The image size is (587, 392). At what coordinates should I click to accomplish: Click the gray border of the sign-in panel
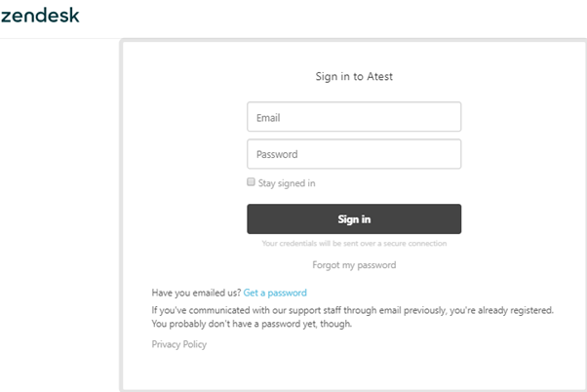[x=121, y=216]
